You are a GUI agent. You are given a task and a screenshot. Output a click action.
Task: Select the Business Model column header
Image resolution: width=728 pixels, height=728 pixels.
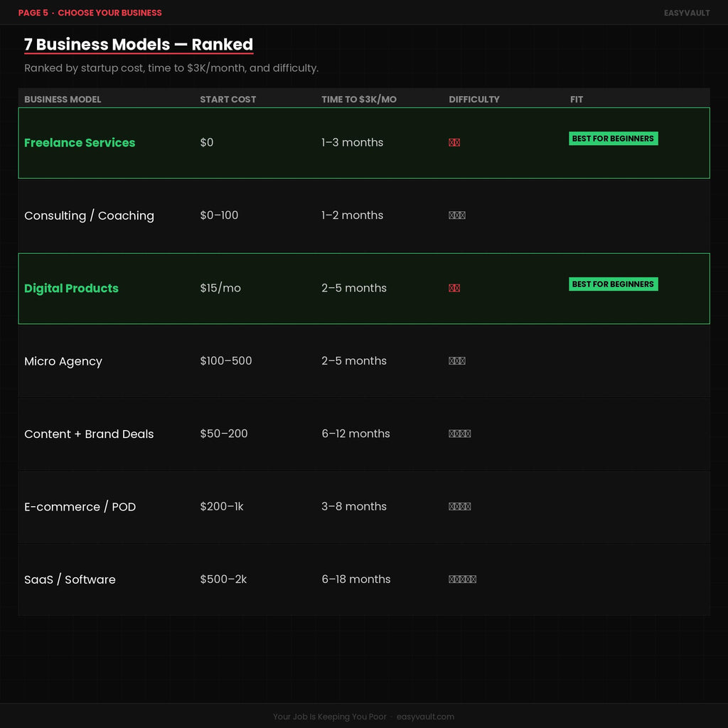pyautogui.click(x=63, y=100)
